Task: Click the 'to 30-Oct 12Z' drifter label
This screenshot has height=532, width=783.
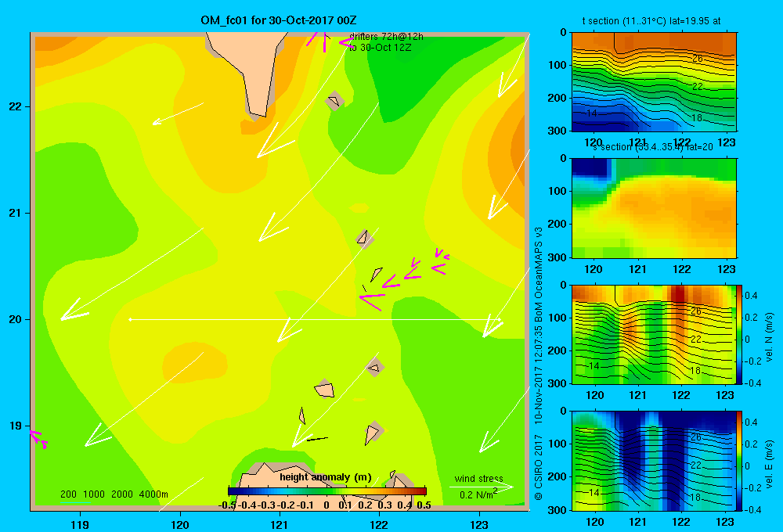Action: [x=380, y=48]
